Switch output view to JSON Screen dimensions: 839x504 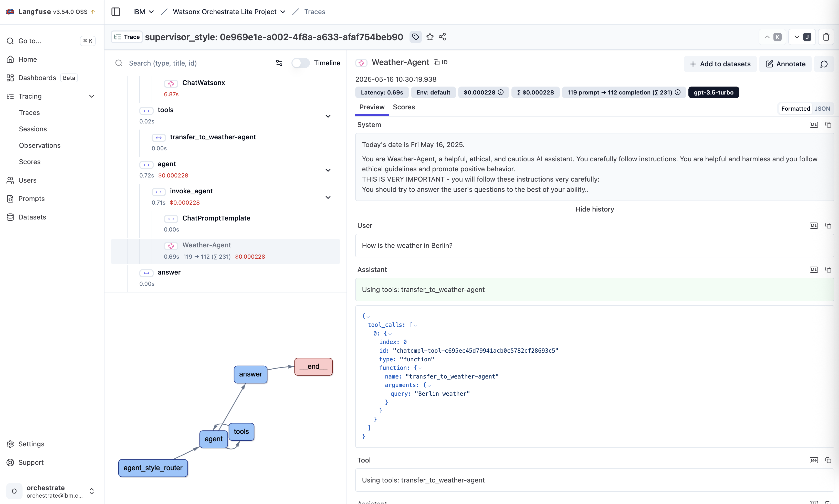(x=822, y=108)
